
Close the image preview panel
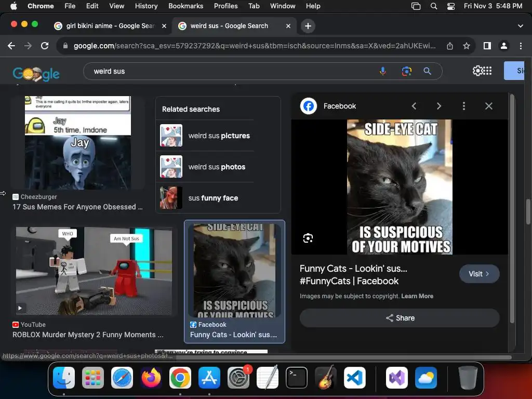(488, 106)
